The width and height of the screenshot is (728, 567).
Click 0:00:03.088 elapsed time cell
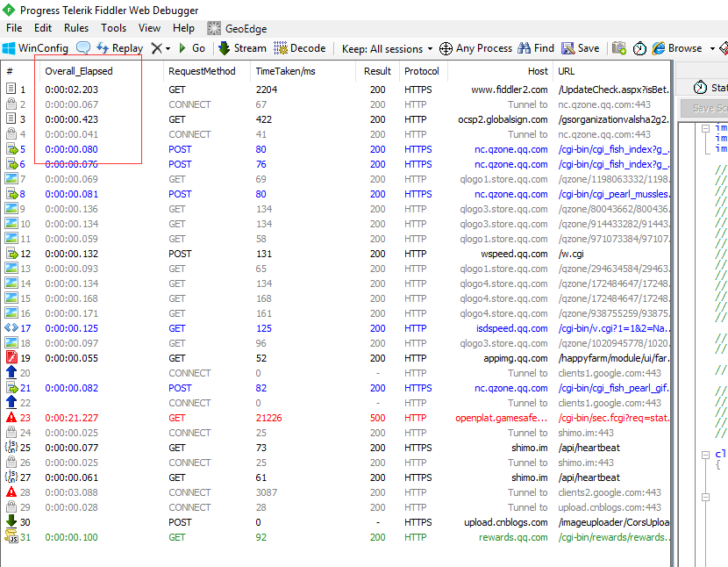72,492
